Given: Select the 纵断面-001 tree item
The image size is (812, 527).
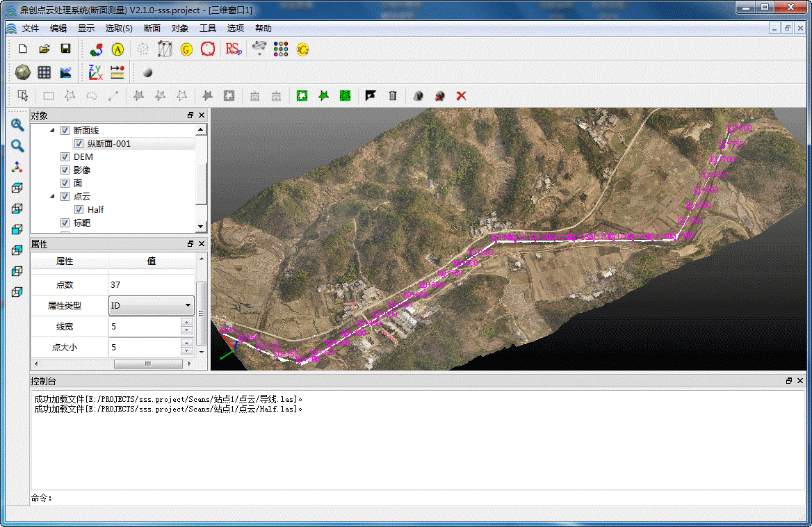Looking at the screenshot, I should pyautogui.click(x=109, y=144).
